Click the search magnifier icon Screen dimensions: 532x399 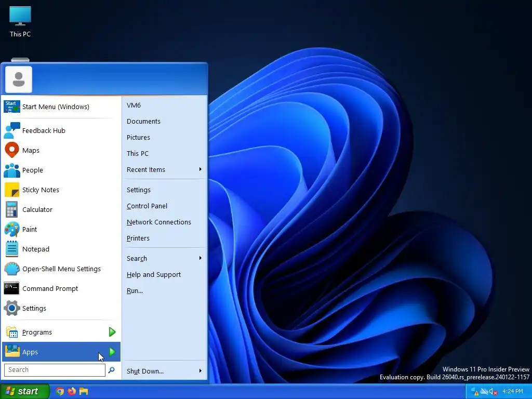pyautogui.click(x=111, y=370)
